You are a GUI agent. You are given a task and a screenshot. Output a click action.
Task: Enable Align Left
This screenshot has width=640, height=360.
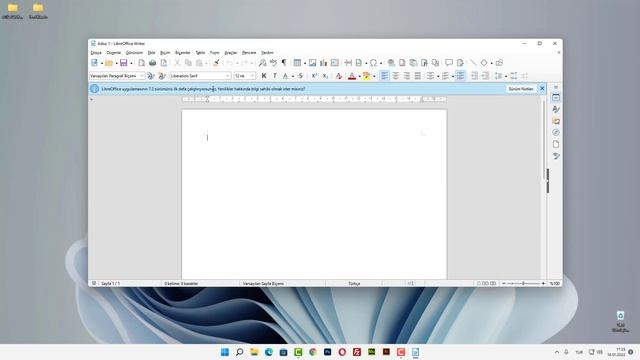(x=384, y=76)
